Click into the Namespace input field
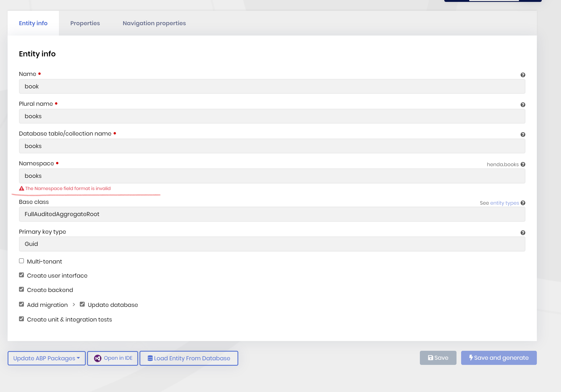561x392 pixels. pyautogui.click(x=272, y=176)
